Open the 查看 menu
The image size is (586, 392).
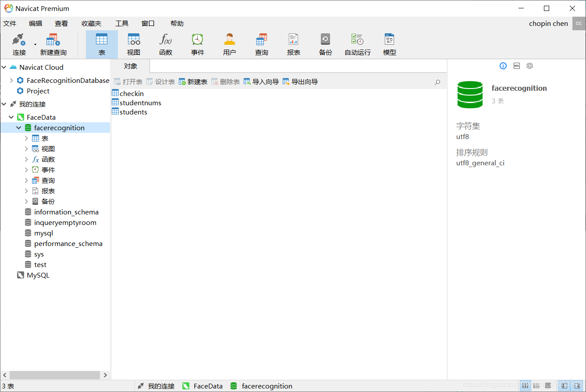[61, 24]
